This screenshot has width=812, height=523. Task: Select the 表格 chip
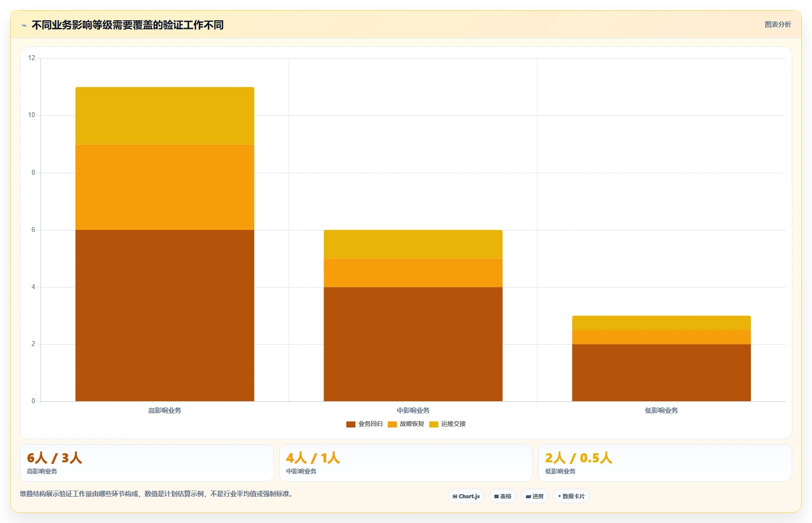(x=503, y=496)
